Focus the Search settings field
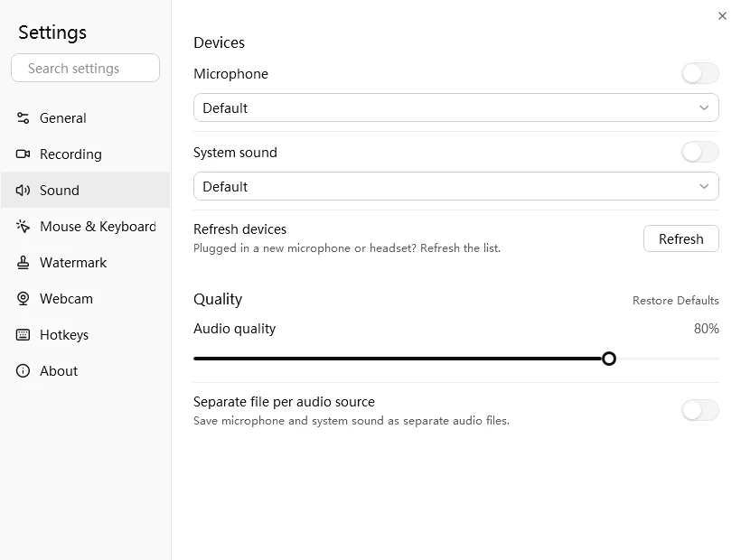The height and width of the screenshot is (560, 741). 85,68
